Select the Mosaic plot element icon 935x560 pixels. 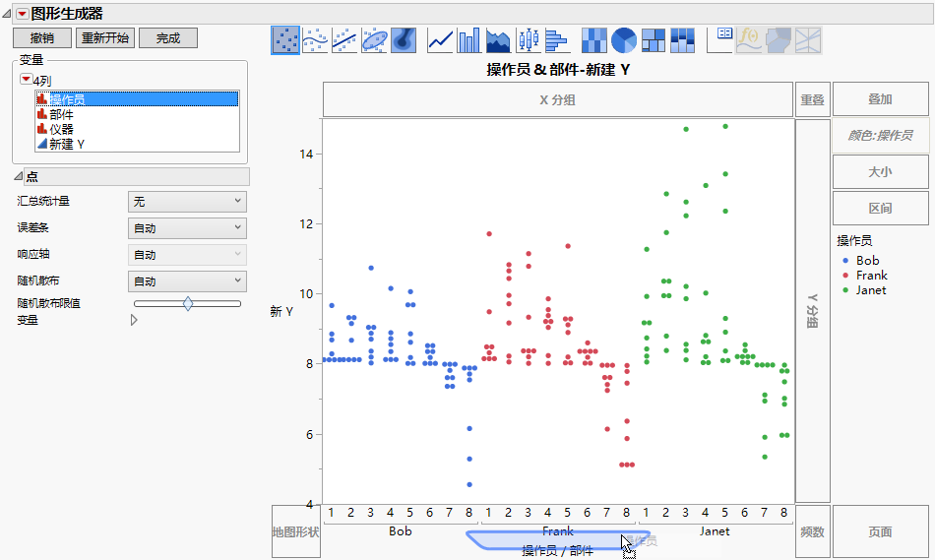point(682,40)
